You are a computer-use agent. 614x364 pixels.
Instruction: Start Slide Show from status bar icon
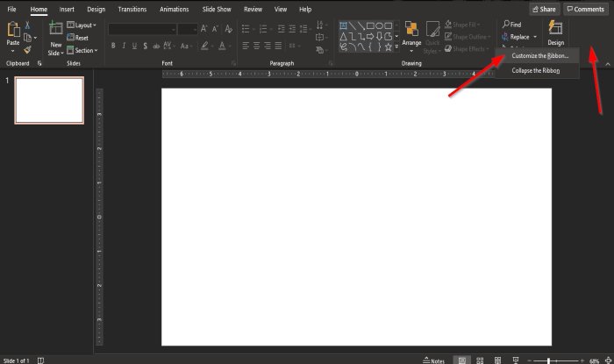518,360
